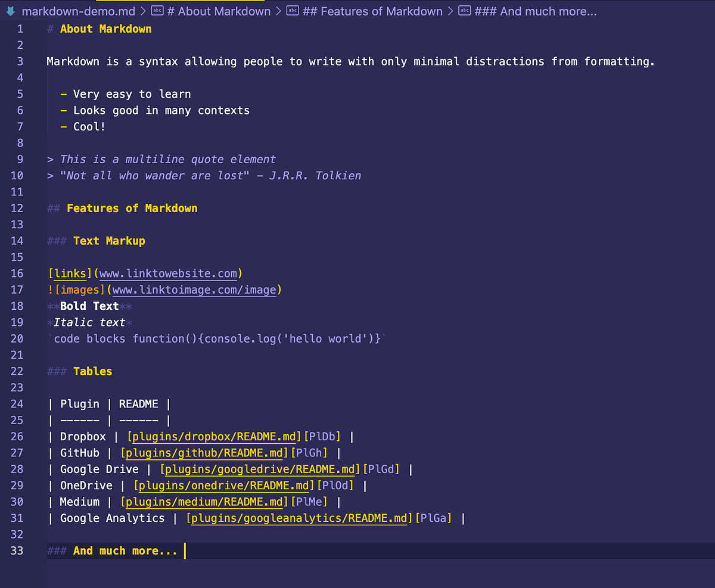This screenshot has width=715, height=588.
Task: Follow the www.linktowebsite.com link
Action: coord(169,273)
